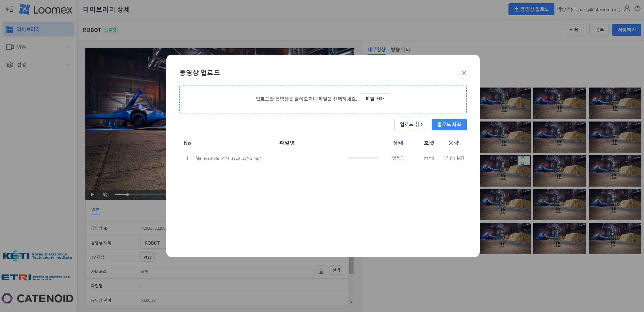
Task: Close the 동영상 업로드 dialog
Action: tap(464, 73)
